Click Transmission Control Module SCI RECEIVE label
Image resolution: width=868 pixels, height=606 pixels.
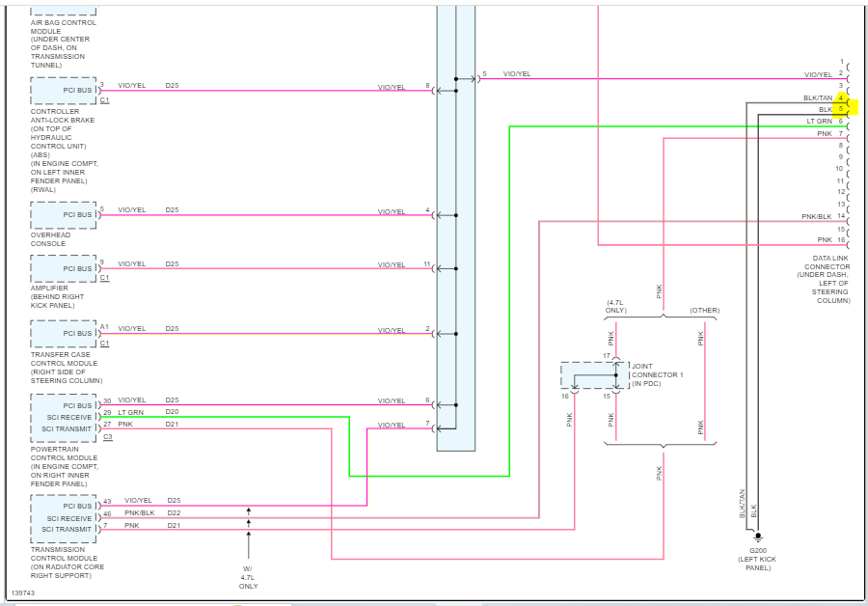pyautogui.click(x=69, y=518)
